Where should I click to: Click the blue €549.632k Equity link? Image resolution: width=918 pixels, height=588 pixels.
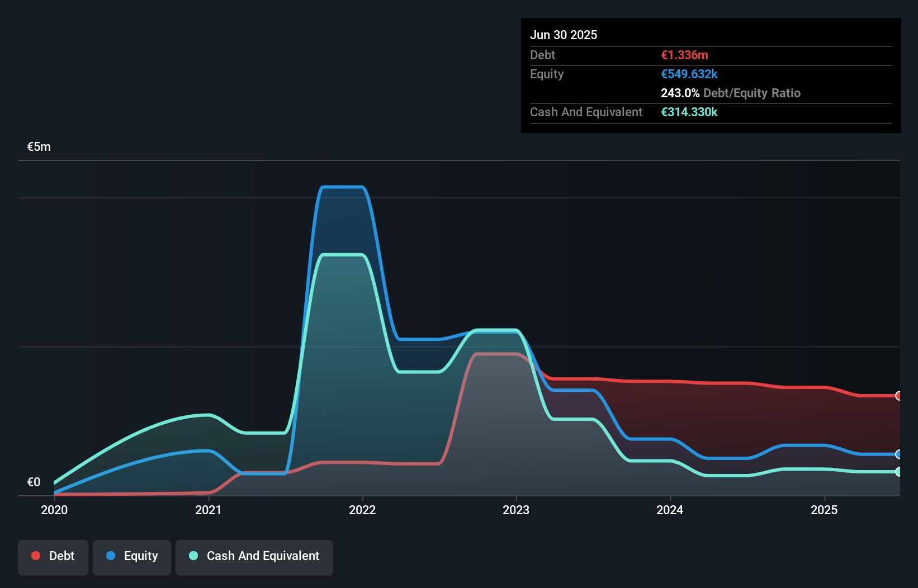pyautogui.click(x=689, y=74)
